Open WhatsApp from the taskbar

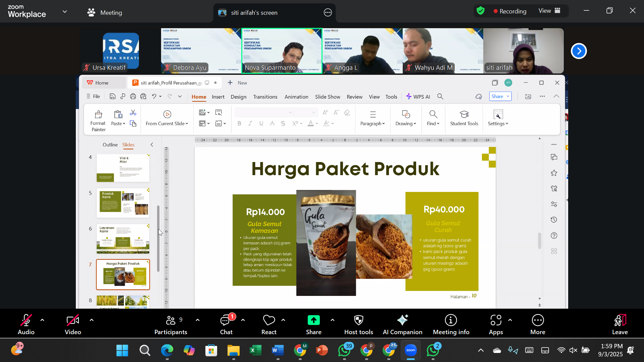345,351
